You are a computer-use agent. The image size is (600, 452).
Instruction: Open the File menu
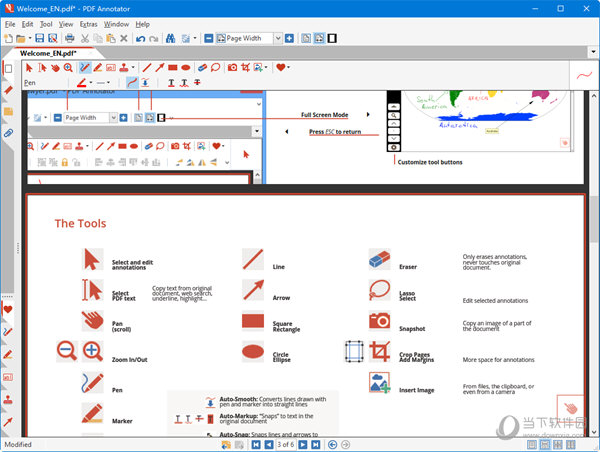(x=10, y=24)
